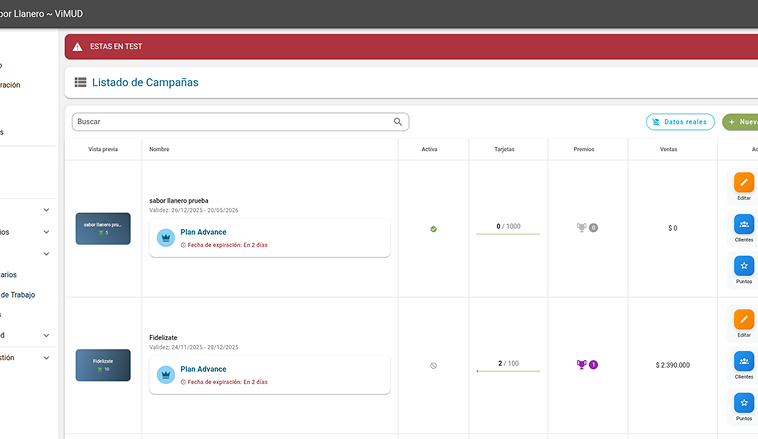This screenshot has height=439, width=758.
Task: Click the orange Editar pencil icon for sabor llanero prueba
Action: pyautogui.click(x=744, y=182)
